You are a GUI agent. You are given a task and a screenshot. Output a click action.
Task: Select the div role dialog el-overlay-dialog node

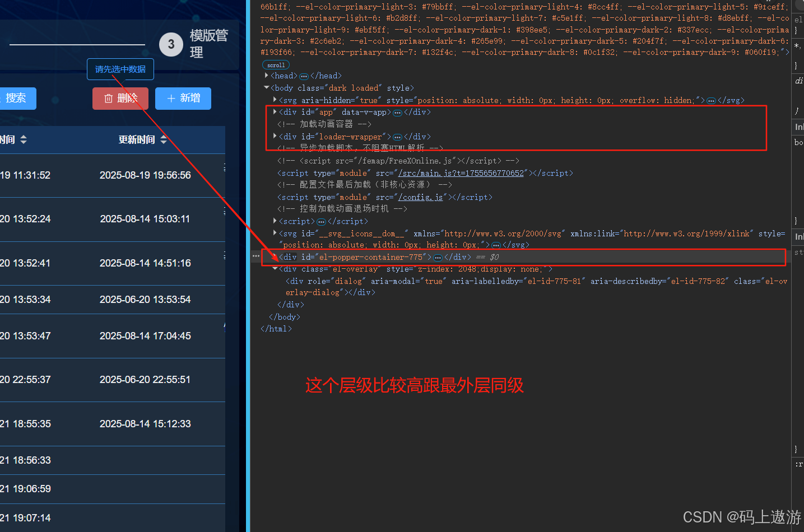[536, 287]
